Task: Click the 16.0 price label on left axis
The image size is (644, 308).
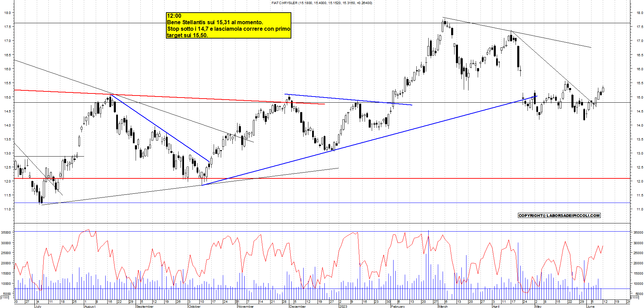Action: click(7, 69)
